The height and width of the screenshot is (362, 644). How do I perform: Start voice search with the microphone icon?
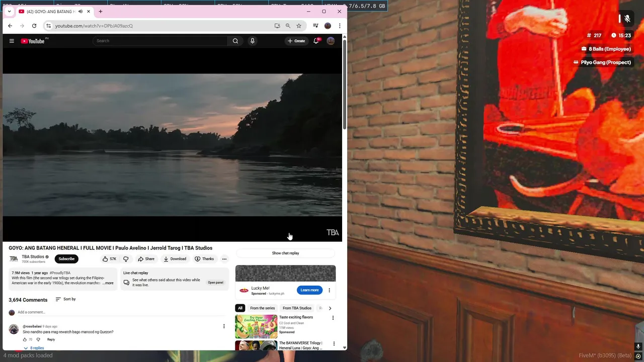[x=253, y=41]
